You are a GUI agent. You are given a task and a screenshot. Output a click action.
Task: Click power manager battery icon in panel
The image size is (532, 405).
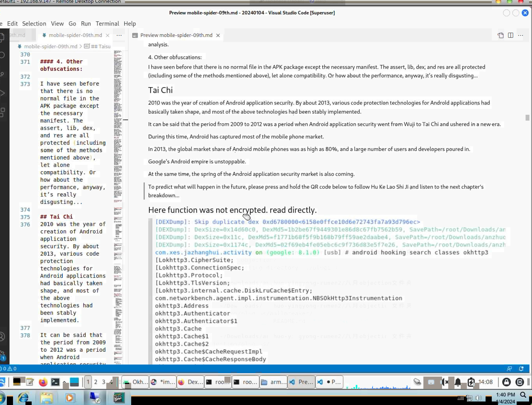(x=471, y=382)
